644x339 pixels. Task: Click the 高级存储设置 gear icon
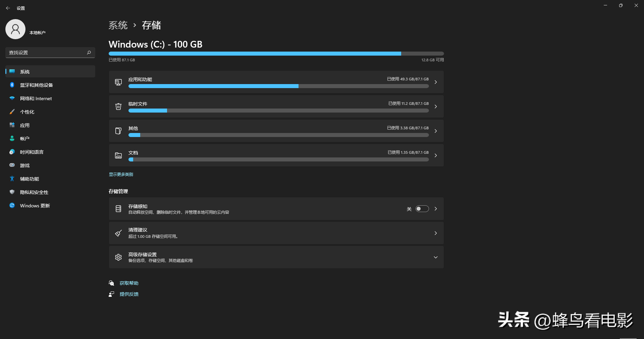tap(118, 257)
